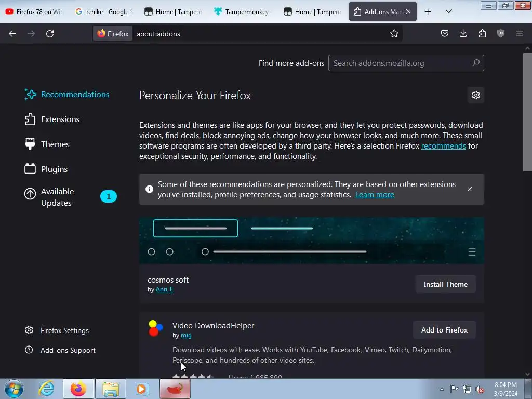Click the 'Video DownloadHelper' title
This screenshot has width=532, height=399.
213,325
